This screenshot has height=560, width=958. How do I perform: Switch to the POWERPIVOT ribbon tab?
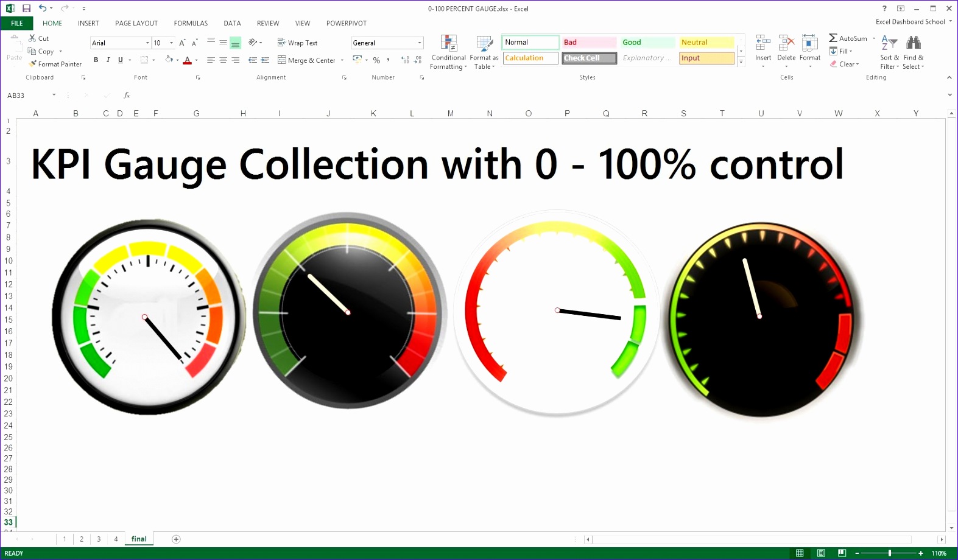pyautogui.click(x=347, y=23)
